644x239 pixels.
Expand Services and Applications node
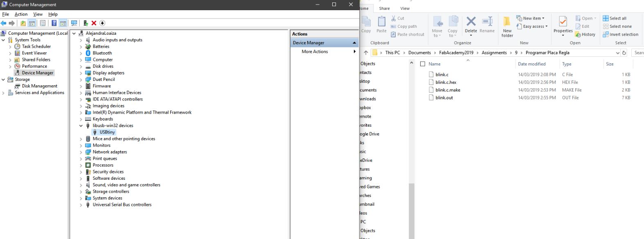pos(3,93)
